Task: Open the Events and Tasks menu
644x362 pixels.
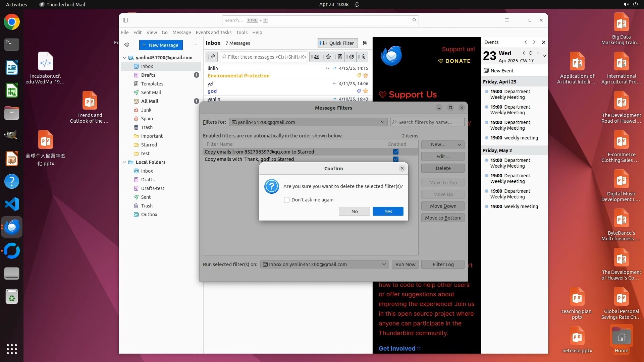Action: tap(213, 33)
